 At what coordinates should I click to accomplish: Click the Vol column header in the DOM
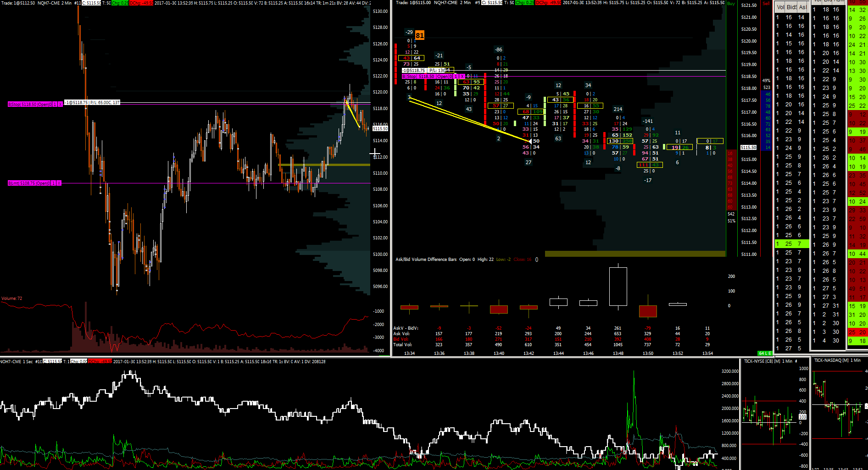[x=780, y=7]
